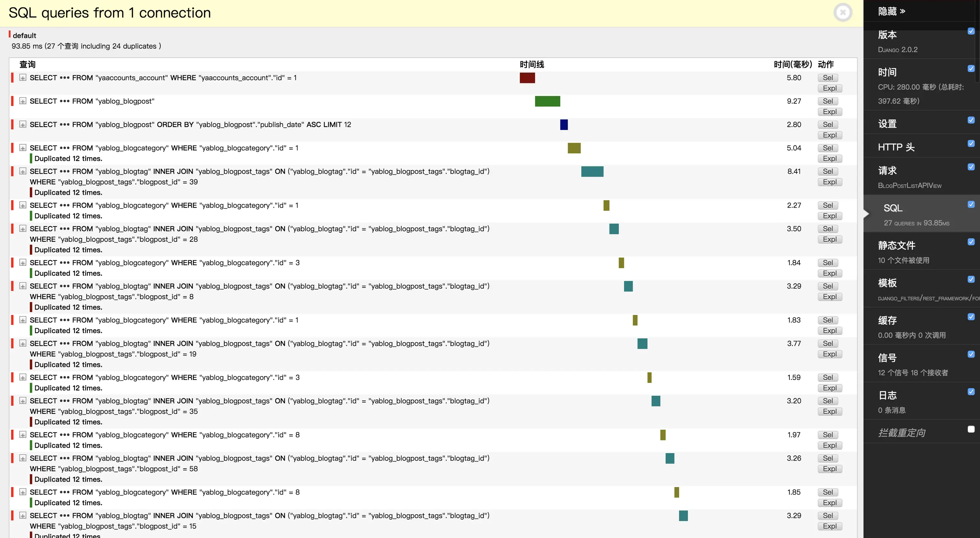This screenshot has height=538, width=980.
Task: Open the 模板 panel
Action: 887,283
